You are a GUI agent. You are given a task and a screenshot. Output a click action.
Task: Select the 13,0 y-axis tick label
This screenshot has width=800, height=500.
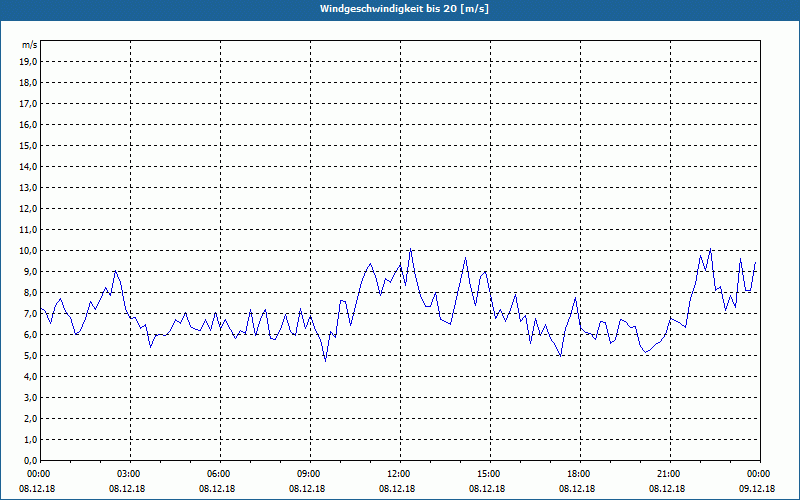click(x=29, y=188)
